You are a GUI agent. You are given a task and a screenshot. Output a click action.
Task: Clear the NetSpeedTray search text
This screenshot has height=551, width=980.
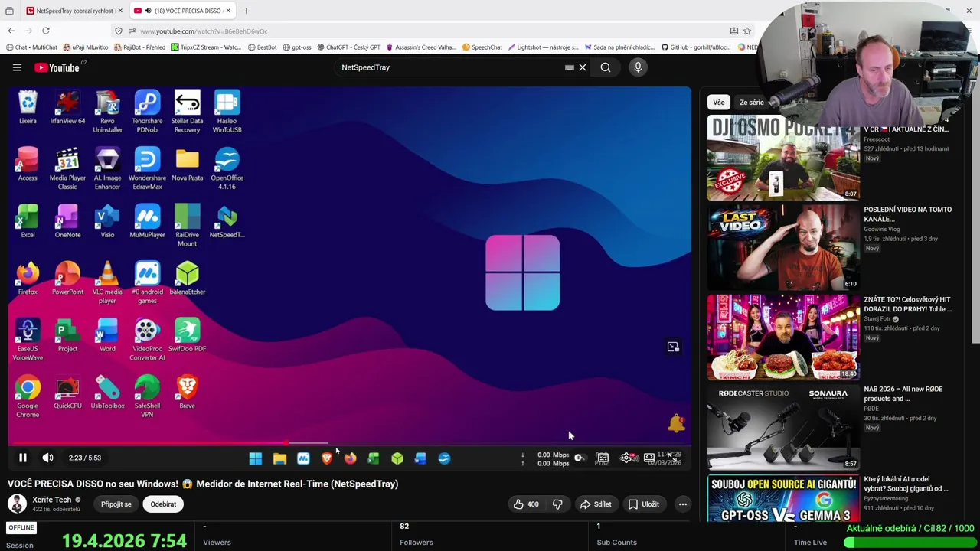click(x=583, y=67)
